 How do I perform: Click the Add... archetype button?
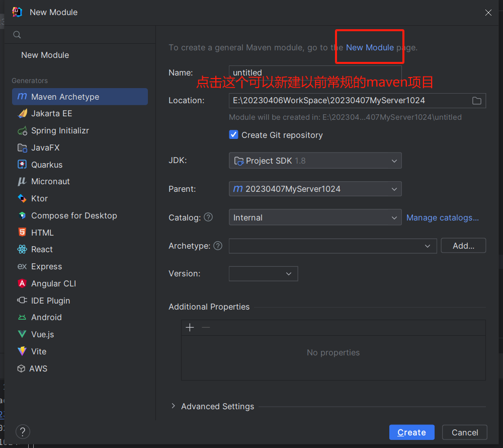(463, 246)
